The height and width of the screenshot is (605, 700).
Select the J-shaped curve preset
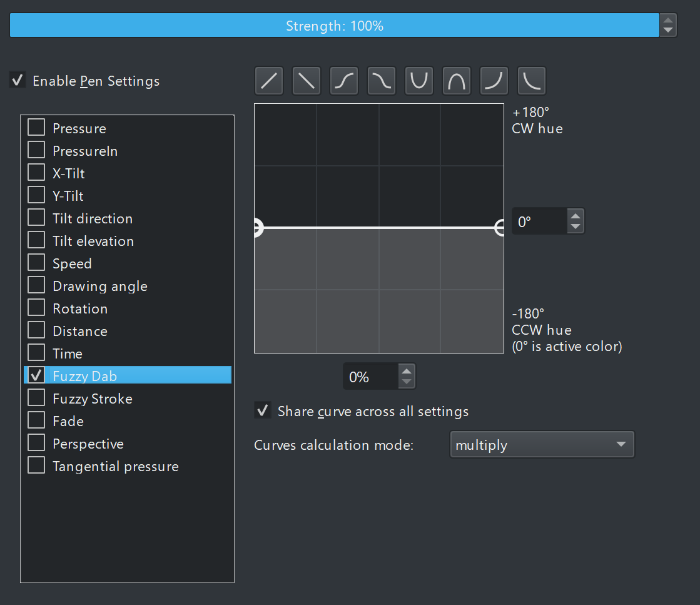[494, 81]
